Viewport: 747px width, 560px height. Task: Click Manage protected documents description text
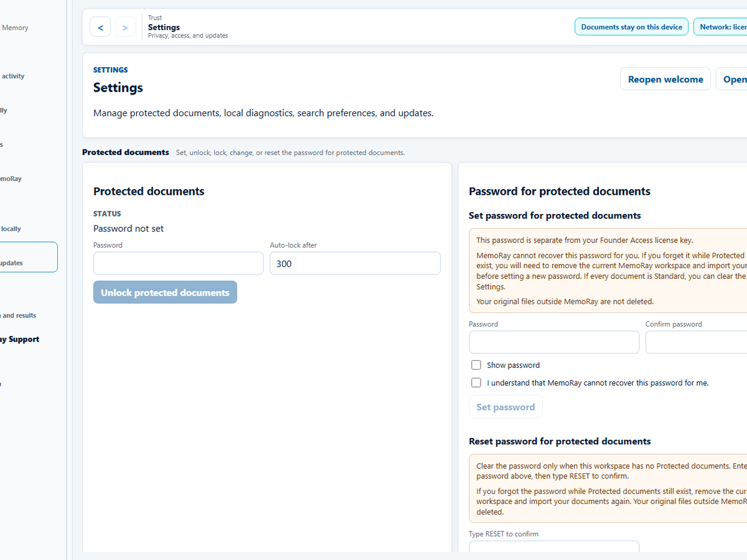(x=263, y=113)
